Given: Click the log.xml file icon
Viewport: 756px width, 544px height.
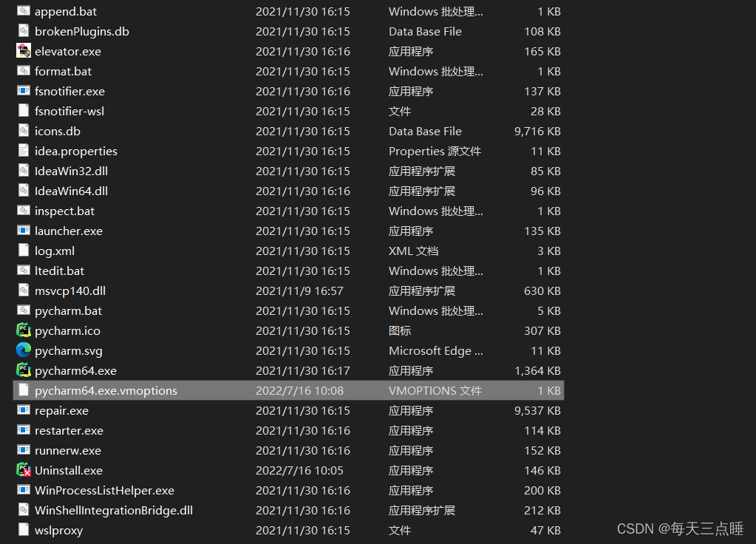Looking at the screenshot, I should 24,251.
